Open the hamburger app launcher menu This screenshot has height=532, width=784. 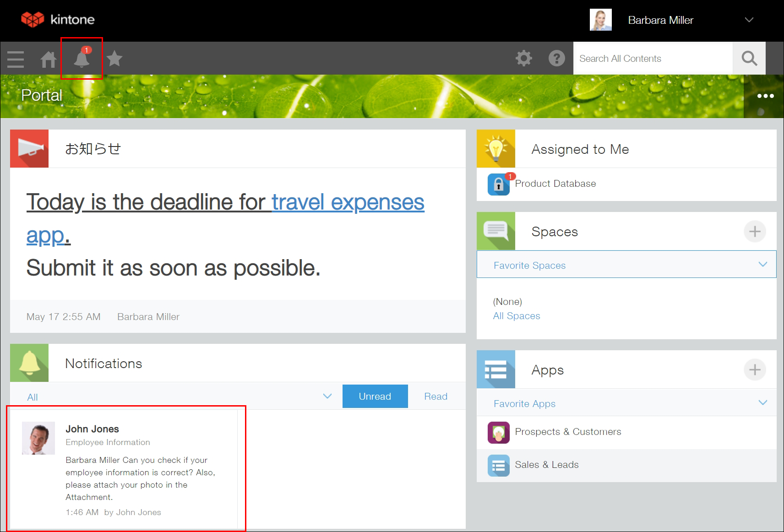[15, 59]
